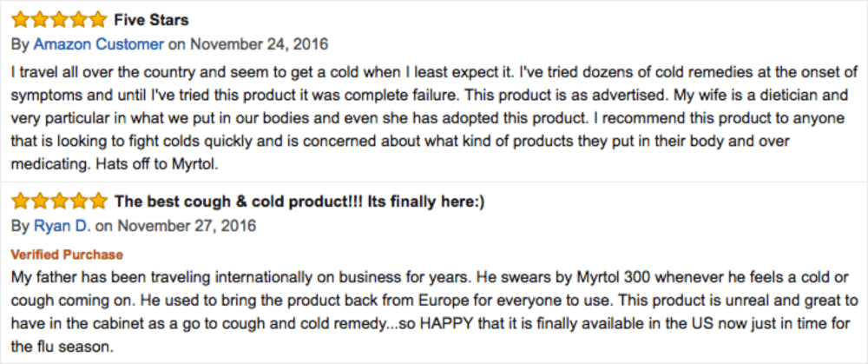Click the November 27, 2016 review date
Screen dimensions: 868x364
pyautogui.click(x=187, y=226)
